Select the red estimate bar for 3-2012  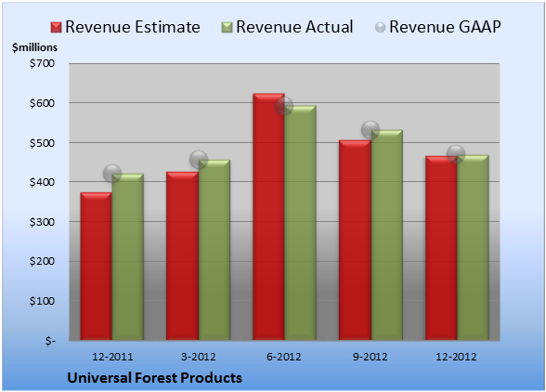pyautogui.click(x=182, y=255)
